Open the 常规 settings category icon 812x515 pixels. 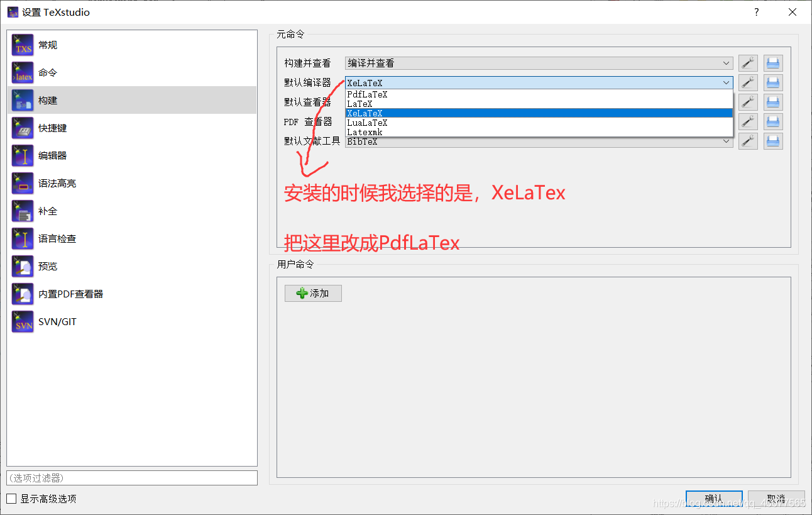(x=23, y=45)
